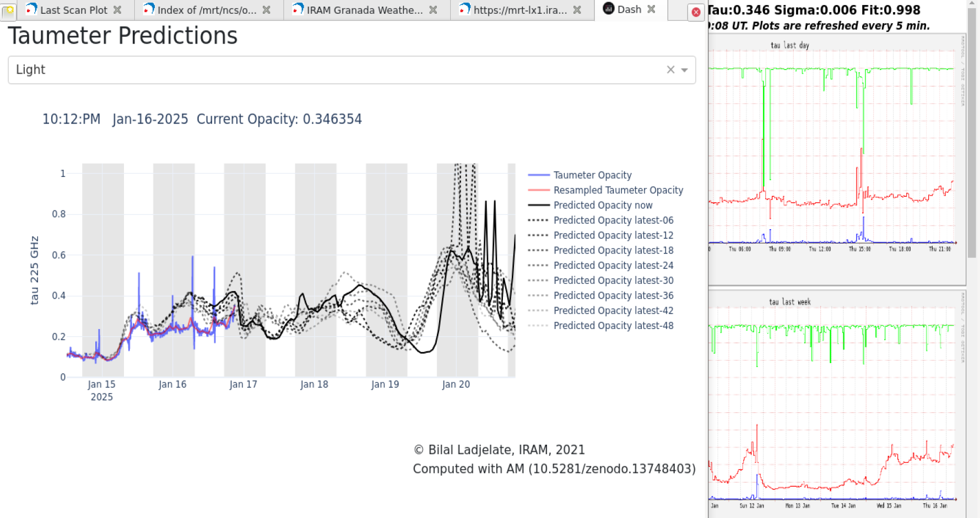Close the IRAM Granada Weather tab
This screenshot has width=980, height=518.
(x=433, y=10)
